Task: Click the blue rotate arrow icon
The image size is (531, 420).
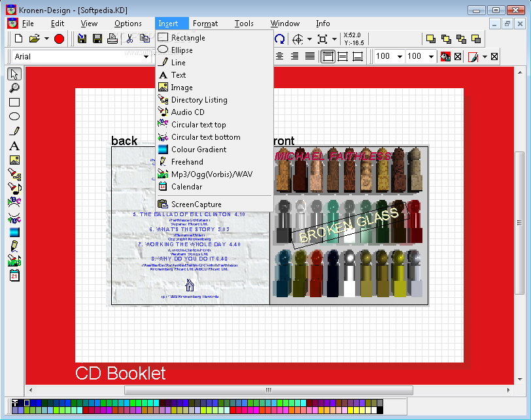Action: point(280,39)
